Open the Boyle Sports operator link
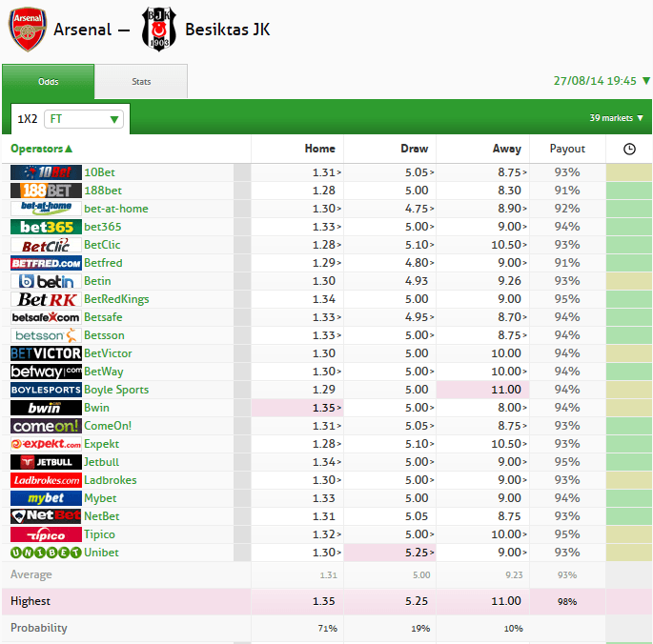The width and height of the screenshot is (653, 644). point(116,390)
